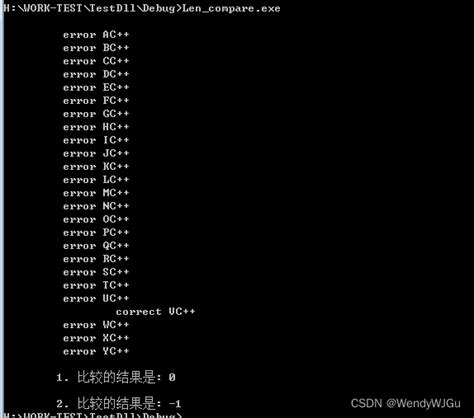Screen dimensions: 474x418
Task: Click the 'error YC++' line
Action: click(96, 351)
